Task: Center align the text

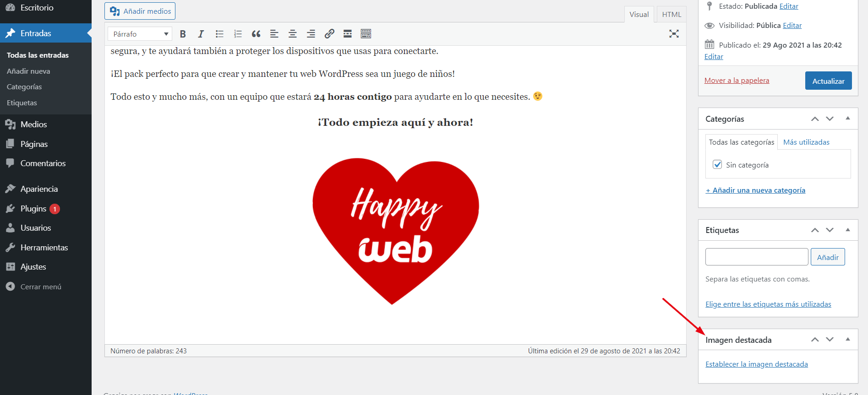Action: tap(293, 34)
